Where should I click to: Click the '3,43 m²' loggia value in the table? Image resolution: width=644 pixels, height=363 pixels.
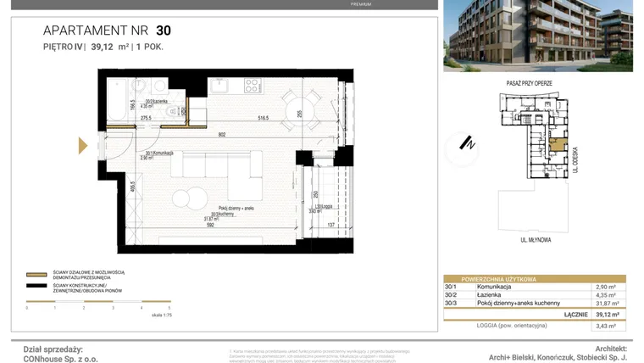click(605, 326)
